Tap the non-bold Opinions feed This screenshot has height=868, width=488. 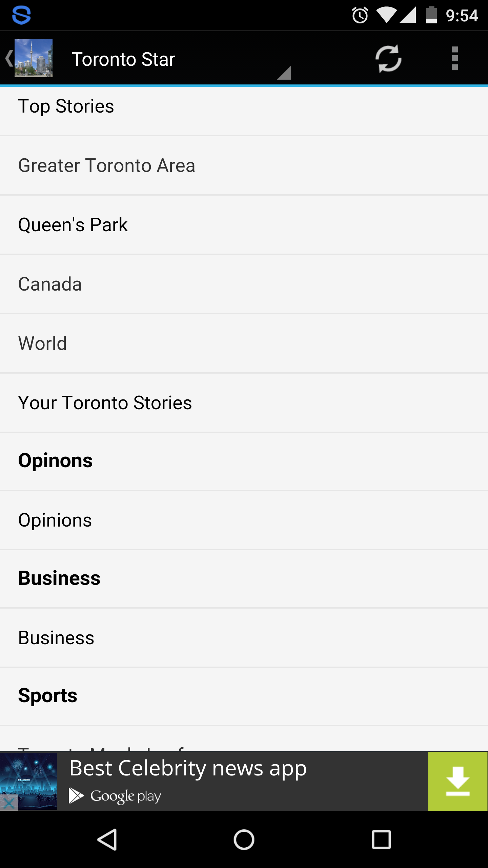point(55,520)
